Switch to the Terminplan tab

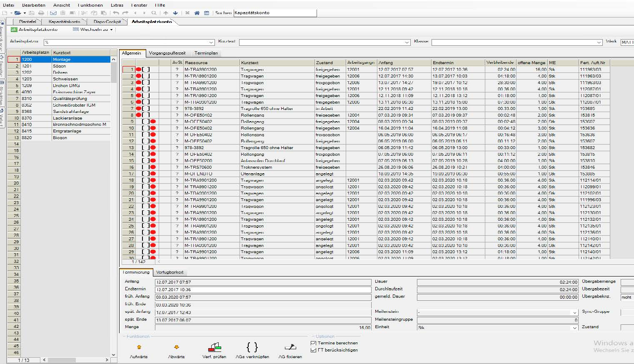coord(206,53)
